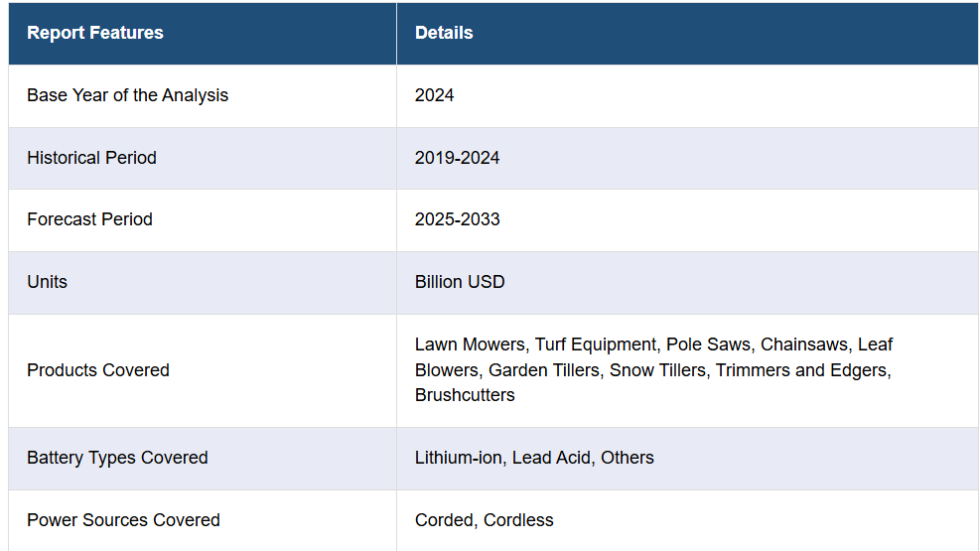Click the 2025-2033 forecast value
This screenshot has height=551, width=980.
tap(457, 219)
